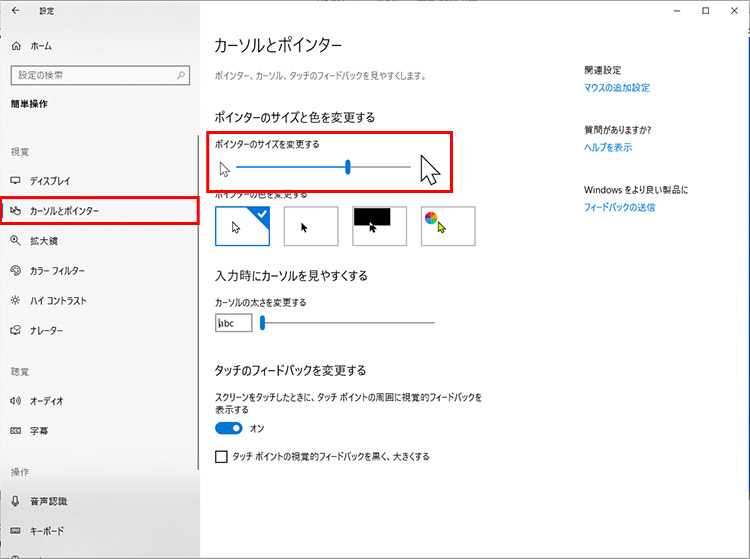Select the inverted pointer color option
Image resolution: width=750 pixels, height=559 pixels.
[x=379, y=226]
